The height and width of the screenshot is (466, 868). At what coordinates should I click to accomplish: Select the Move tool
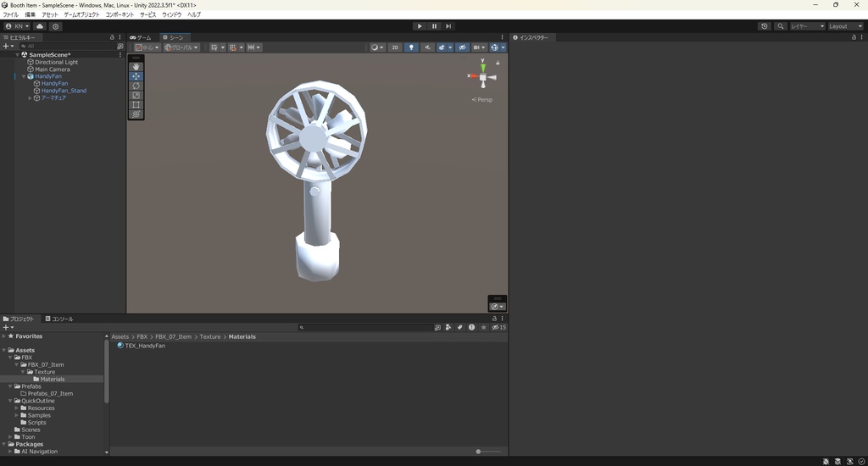(x=136, y=75)
